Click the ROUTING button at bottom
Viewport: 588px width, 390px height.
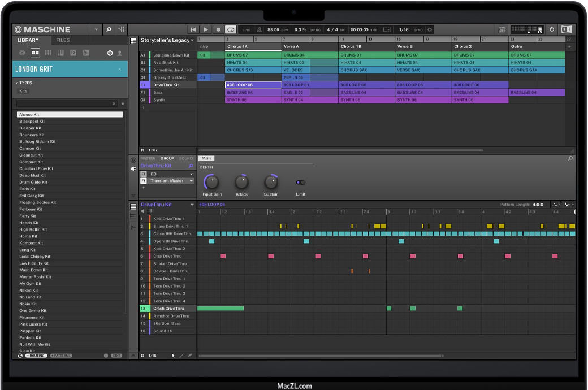pos(36,356)
